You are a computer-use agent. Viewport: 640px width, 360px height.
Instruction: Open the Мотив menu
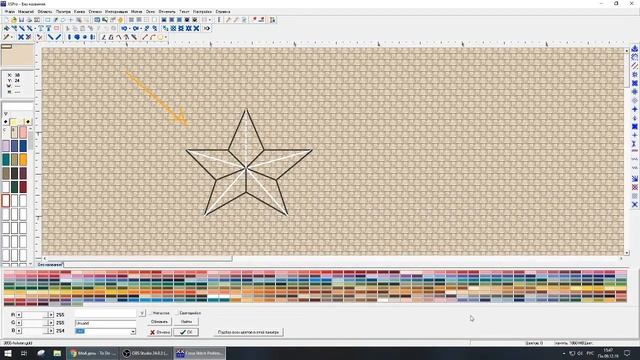pyautogui.click(x=136, y=11)
